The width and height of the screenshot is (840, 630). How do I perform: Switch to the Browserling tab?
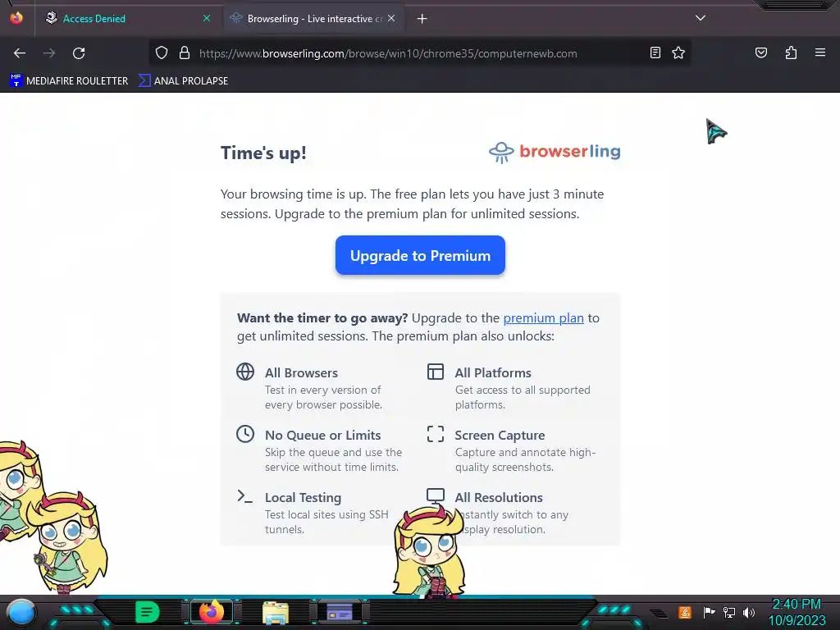314,19
